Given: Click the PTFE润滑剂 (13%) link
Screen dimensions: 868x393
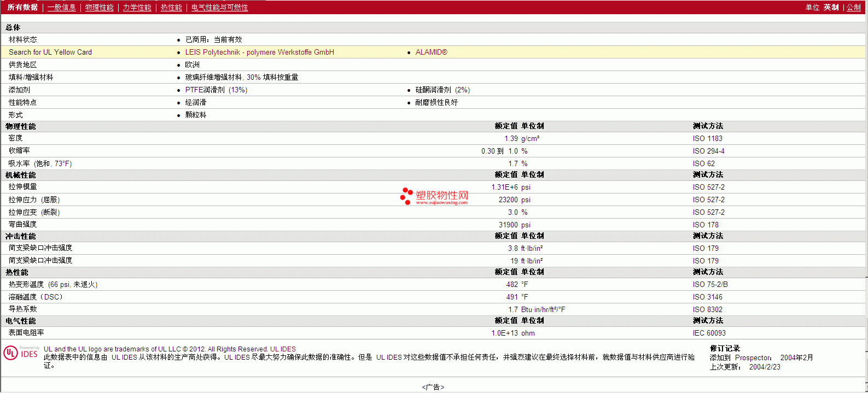Looking at the screenshot, I should point(216,90).
